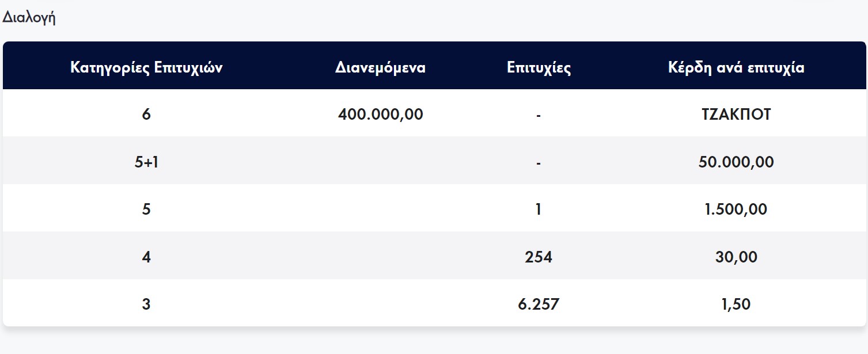Click the Διαλογή heading text
Screen dimensions: 868x354
tap(29, 17)
